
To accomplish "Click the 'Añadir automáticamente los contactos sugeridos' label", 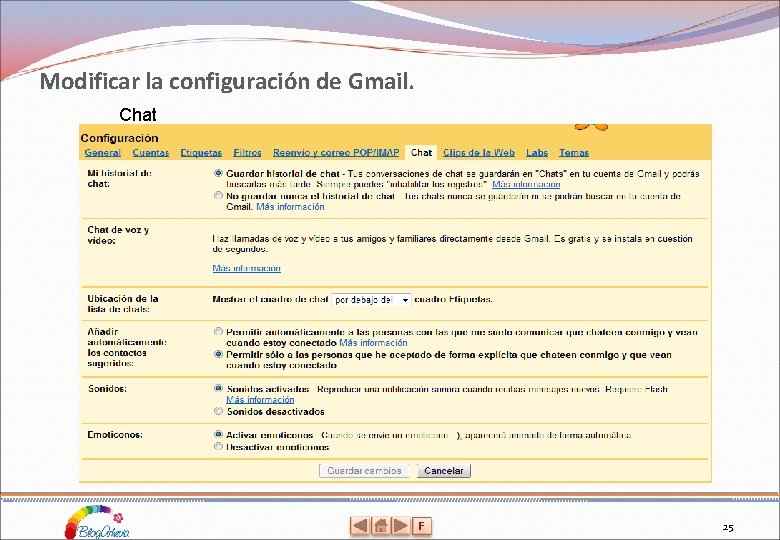I will 127,348.
